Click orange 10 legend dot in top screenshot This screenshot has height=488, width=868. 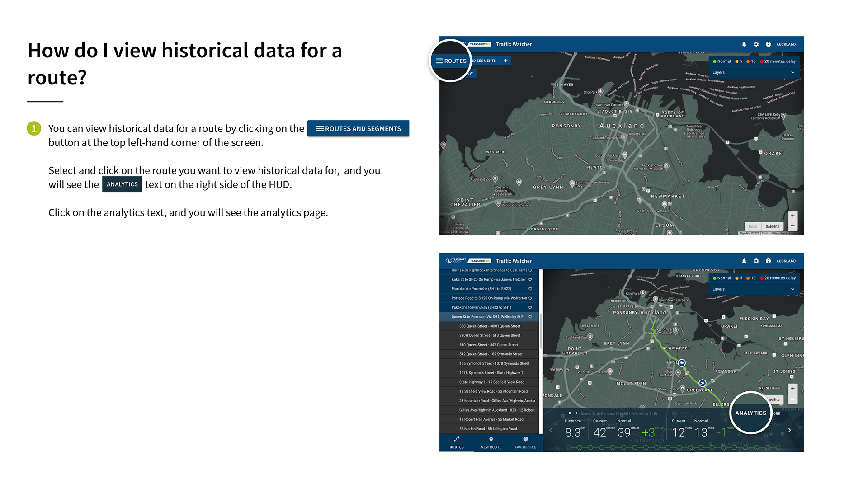pos(748,61)
